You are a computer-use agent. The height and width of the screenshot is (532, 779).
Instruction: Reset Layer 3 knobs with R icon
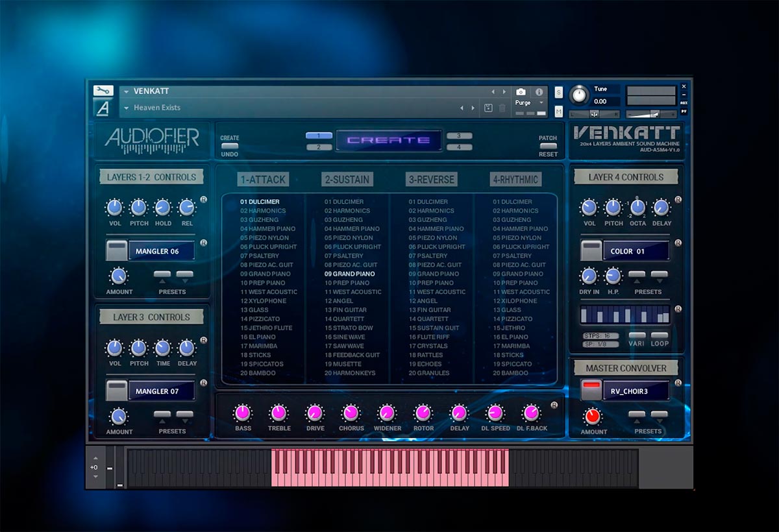pos(204,340)
